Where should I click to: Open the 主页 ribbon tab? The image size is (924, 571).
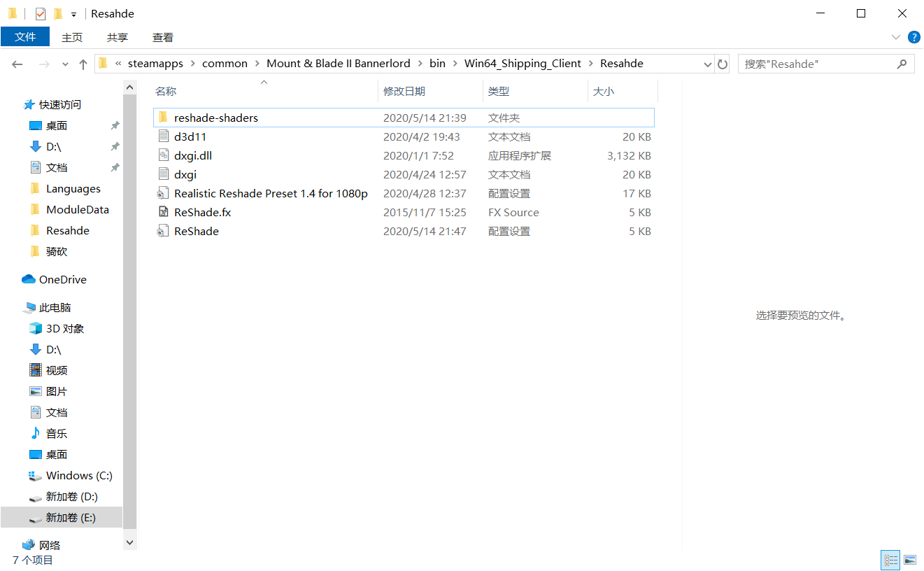(72, 37)
